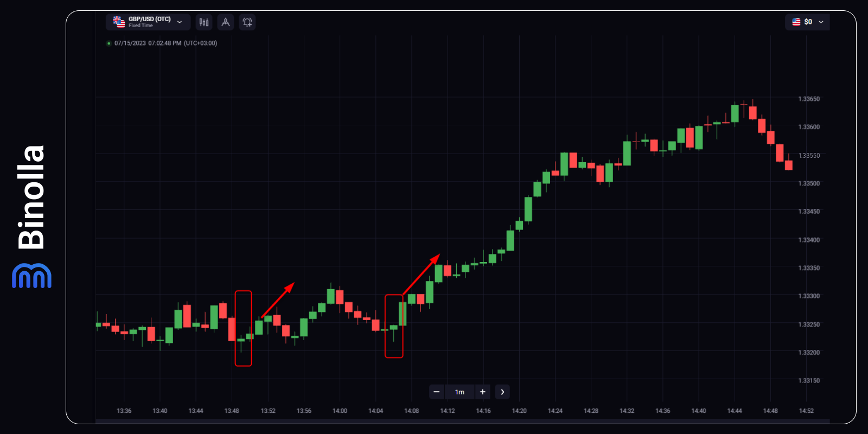Screen dimensions: 868x434
Task: Open the GBP/USD (OTC) asset selector
Action: coord(148,22)
